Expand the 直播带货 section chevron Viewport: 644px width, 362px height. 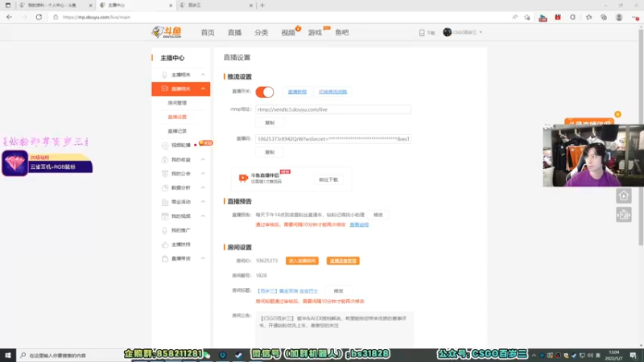click(x=203, y=258)
